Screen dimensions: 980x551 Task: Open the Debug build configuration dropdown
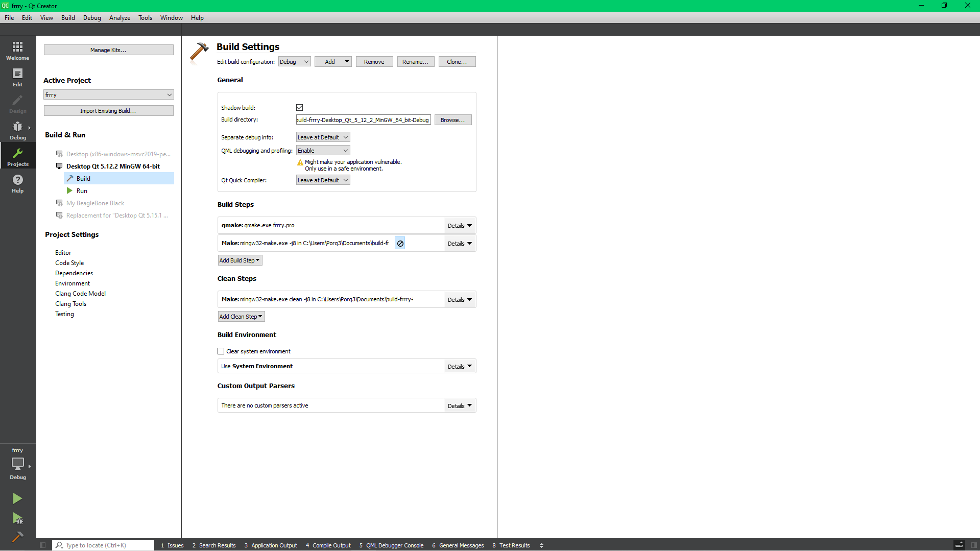pyautogui.click(x=295, y=62)
